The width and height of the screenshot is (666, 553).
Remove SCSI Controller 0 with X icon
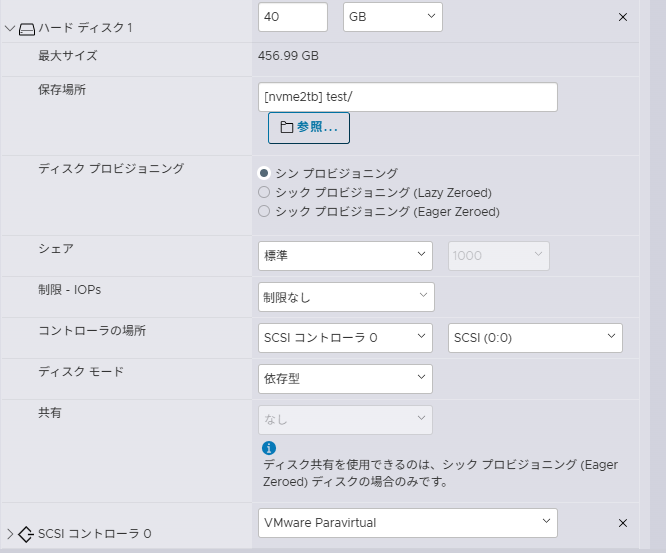[623, 523]
